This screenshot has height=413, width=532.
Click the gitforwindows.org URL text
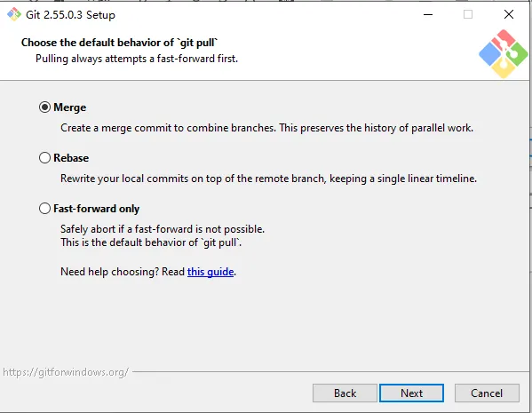[x=66, y=372]
